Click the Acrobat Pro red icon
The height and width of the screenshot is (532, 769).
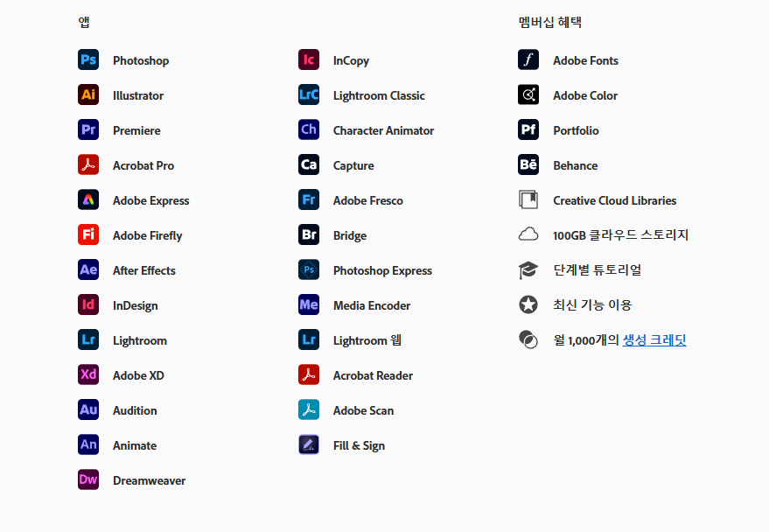(x=88, y=164)
